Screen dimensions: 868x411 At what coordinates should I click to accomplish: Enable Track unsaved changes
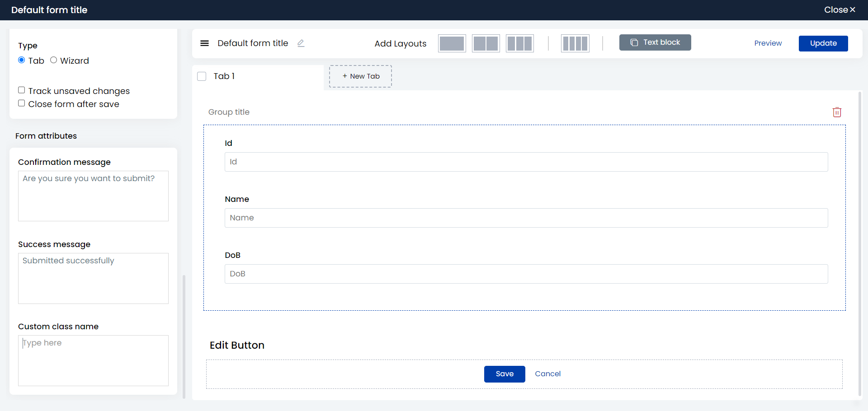coord(21,90)
